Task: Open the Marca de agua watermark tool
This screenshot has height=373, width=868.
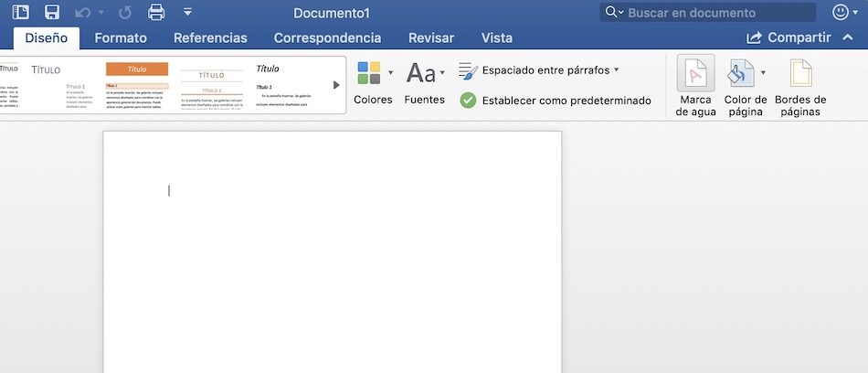Action: point(696,87)
